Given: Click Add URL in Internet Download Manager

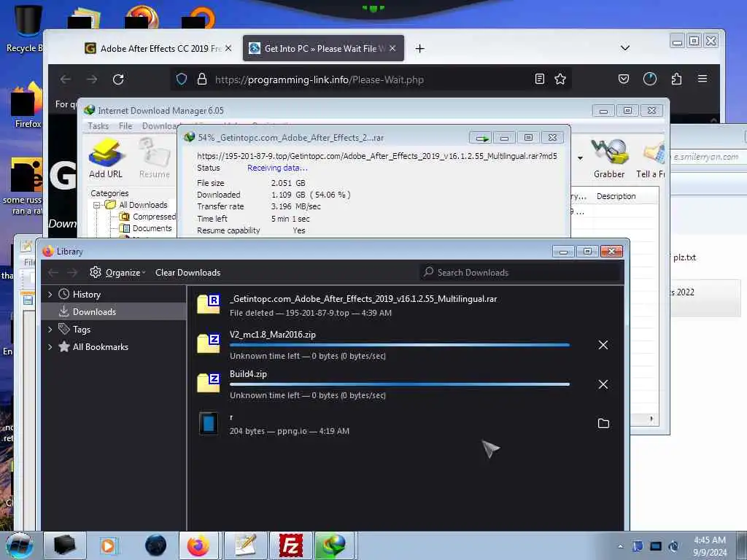Looking at the screenshot, I should point(106,158).
